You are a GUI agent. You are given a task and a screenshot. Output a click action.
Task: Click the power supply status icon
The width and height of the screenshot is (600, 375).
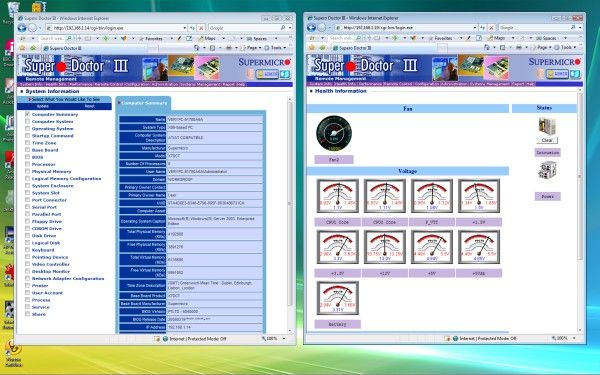tap(547, 170)
